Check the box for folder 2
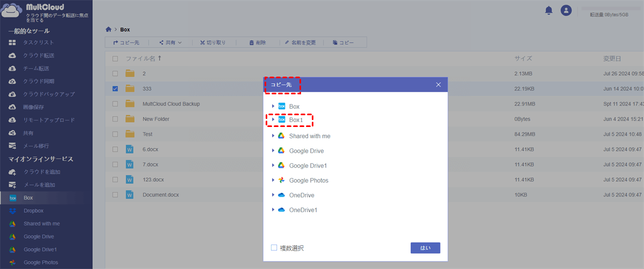644x269 pixels. (115, 73)
